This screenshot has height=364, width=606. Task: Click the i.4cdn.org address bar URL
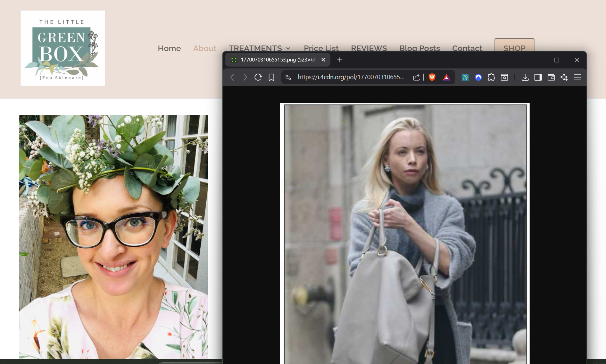coord(351,77)
